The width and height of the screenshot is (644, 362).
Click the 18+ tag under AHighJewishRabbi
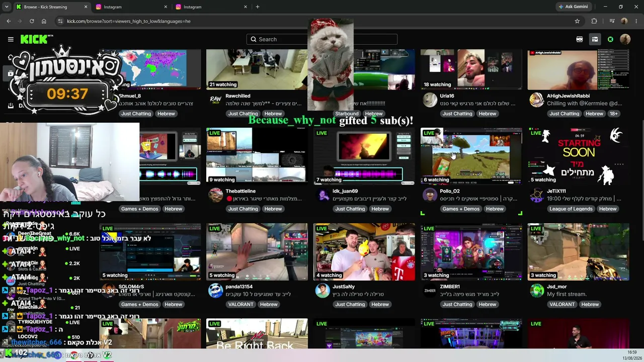(614, 114)
